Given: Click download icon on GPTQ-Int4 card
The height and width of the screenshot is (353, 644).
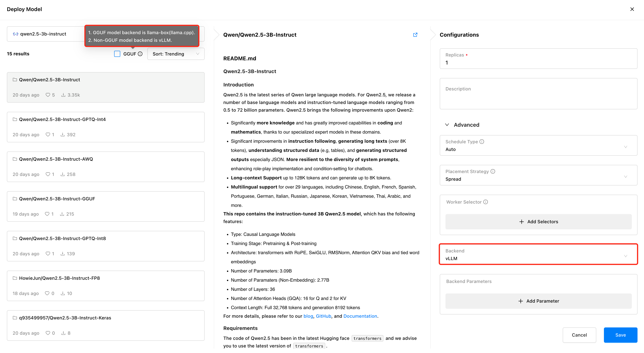Looking at the screenshot, I should (62, 135).
